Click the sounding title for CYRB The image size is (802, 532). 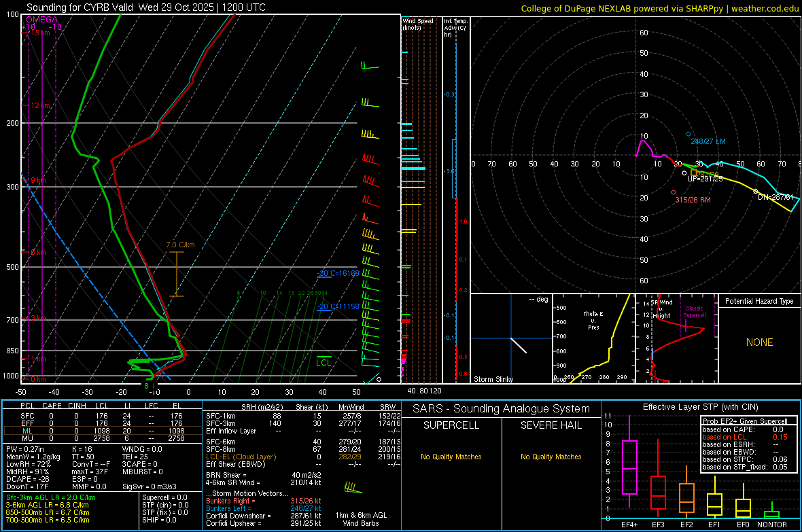[145, 7]
